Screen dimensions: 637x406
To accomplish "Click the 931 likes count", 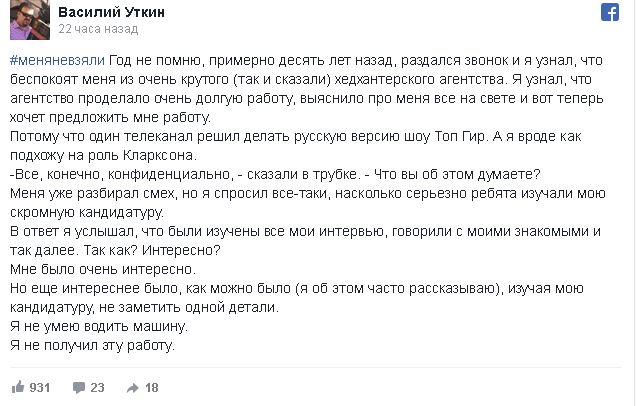I will pyautogui.click(x=40, y=387).
